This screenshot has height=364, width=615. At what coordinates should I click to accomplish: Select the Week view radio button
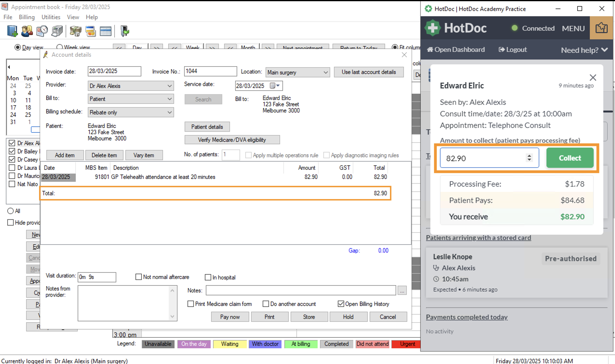pos(60,47)
